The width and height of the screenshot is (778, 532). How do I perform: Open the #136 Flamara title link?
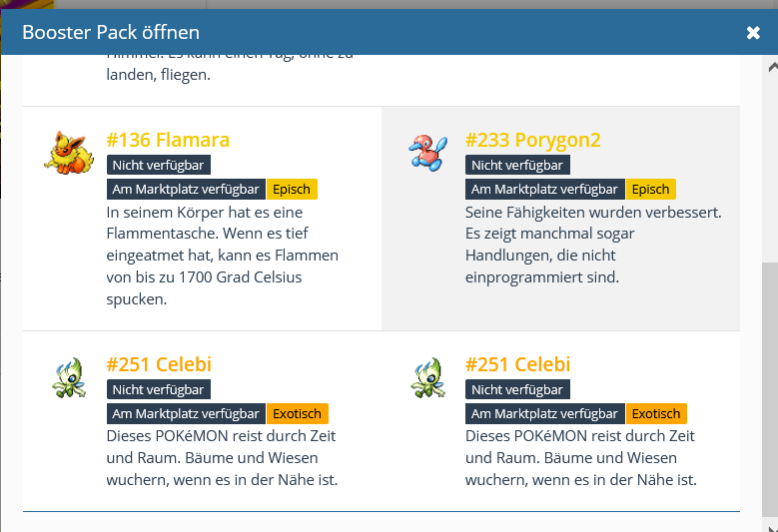tap(168, 140)
